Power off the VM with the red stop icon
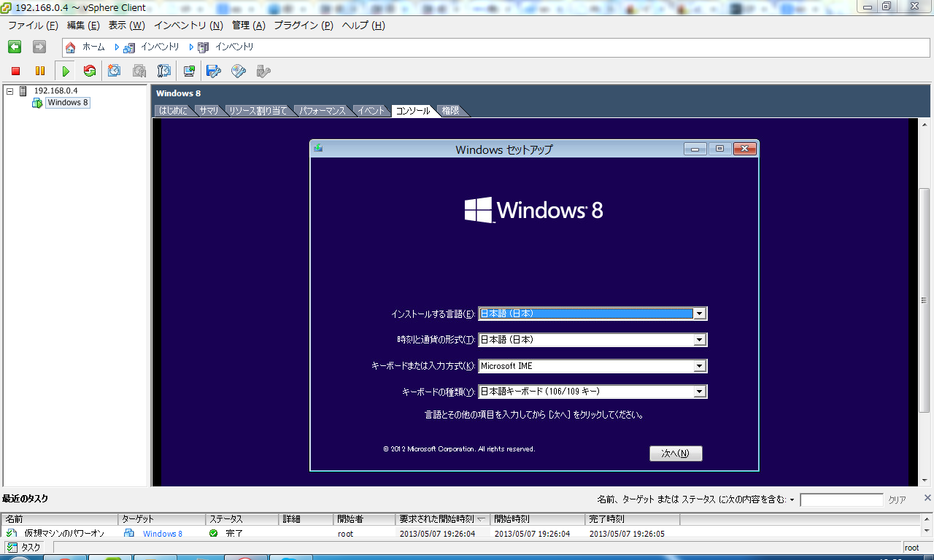This screenshot has width=934, height=560. (15, 71)
